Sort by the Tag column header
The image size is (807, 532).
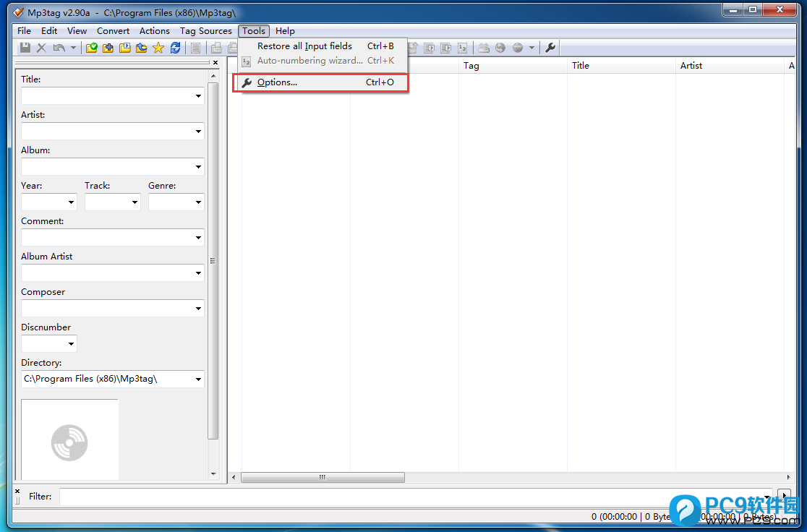tap(513, 66)
